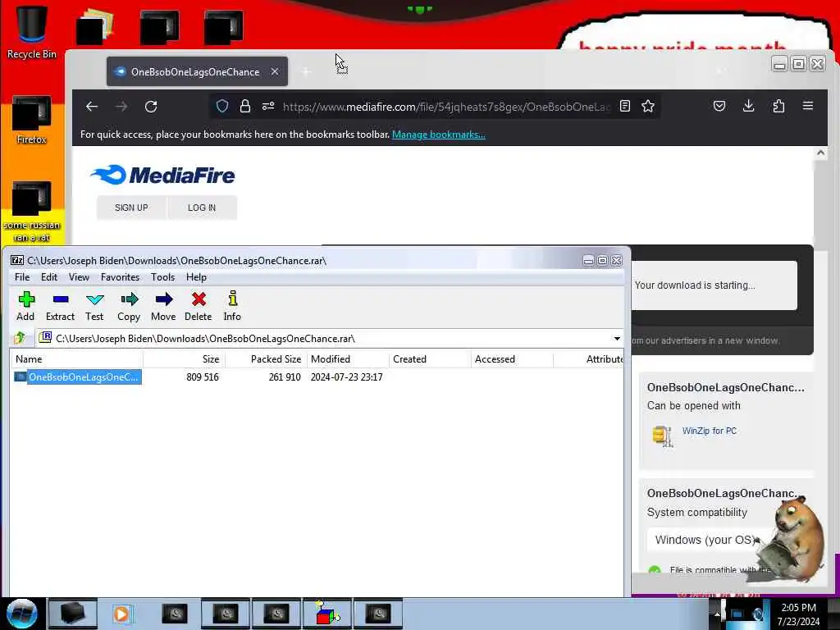The width and height of the screenshot is (840, 630).
Task: Click the 2024-07-23 23:17 modified date
Action: pos(347,377)
